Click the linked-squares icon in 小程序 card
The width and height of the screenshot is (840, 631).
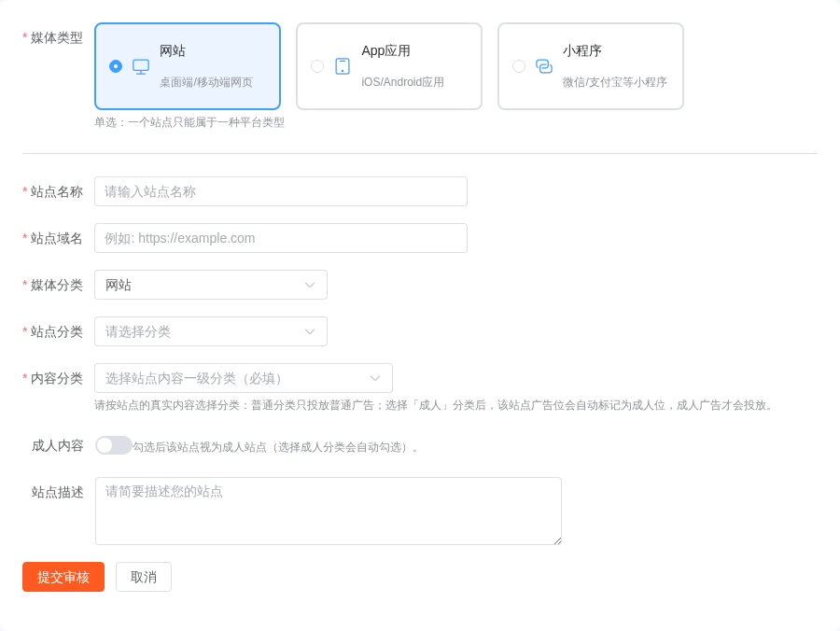click(544, 66)
